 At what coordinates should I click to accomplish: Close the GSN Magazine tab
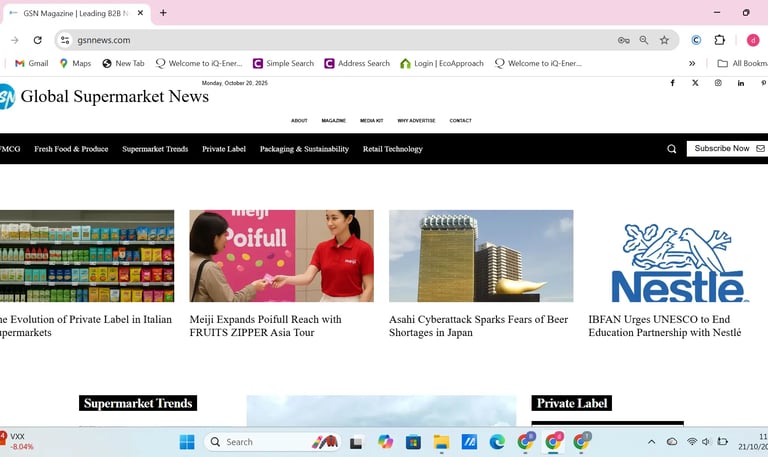(140, 13)
